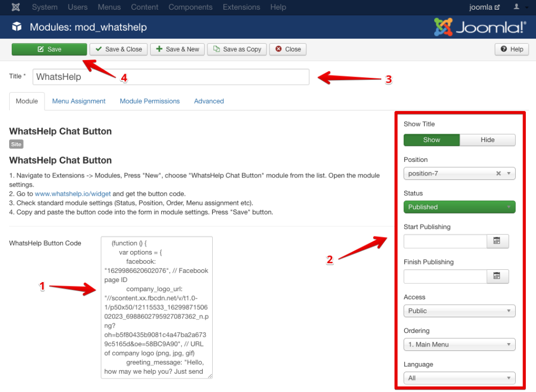Viewport: 536px width, 392px height.
Task: Open the Access dropdown set to Public
Action: tap(459, 311)
